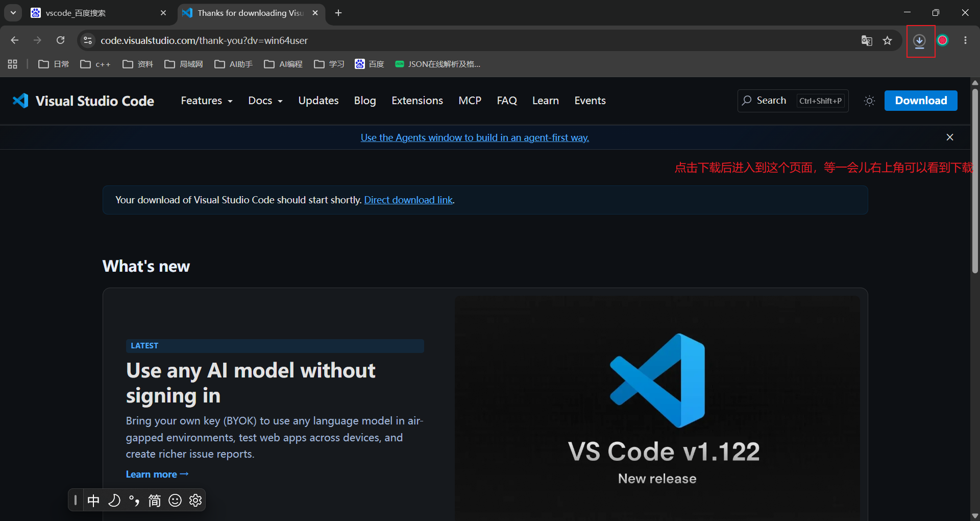The width and height of the screenshot is (980, 521).
Task: Click the page vertical scrollbar thumb
Action: tap(975, 181)
